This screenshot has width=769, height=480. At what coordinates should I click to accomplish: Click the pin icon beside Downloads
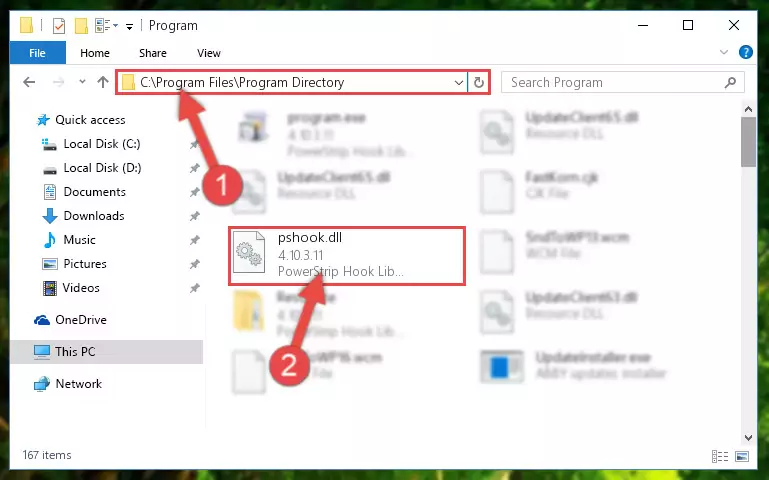195,216
